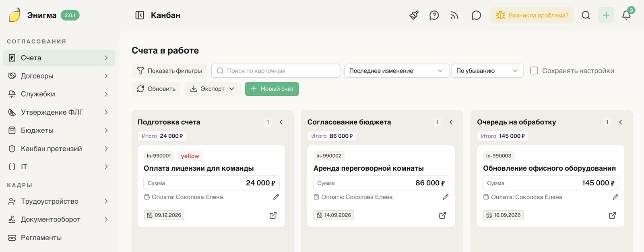Open the notifications bell
Screen dimensions: 644x252
(626, 15)
